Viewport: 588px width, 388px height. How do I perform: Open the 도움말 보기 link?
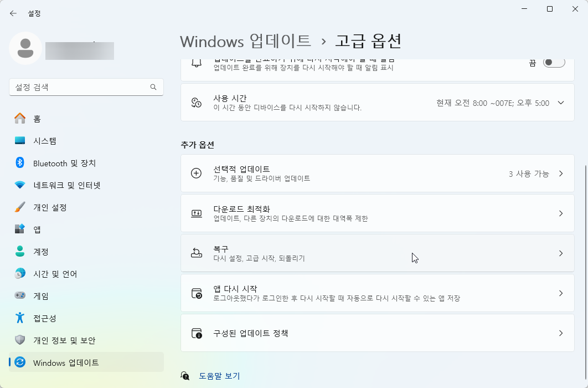click(219, 376)
